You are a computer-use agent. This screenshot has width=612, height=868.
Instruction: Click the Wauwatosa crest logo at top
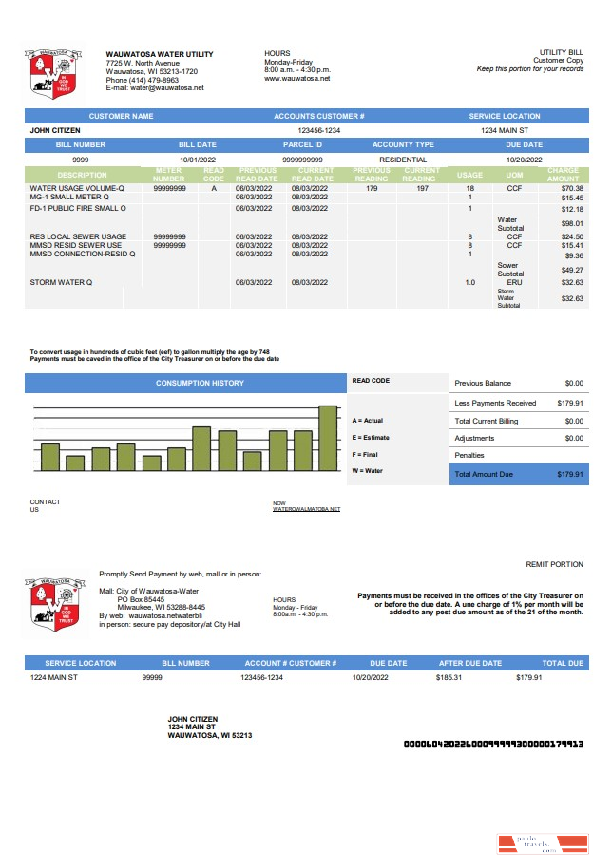click(x=53, y=74)
